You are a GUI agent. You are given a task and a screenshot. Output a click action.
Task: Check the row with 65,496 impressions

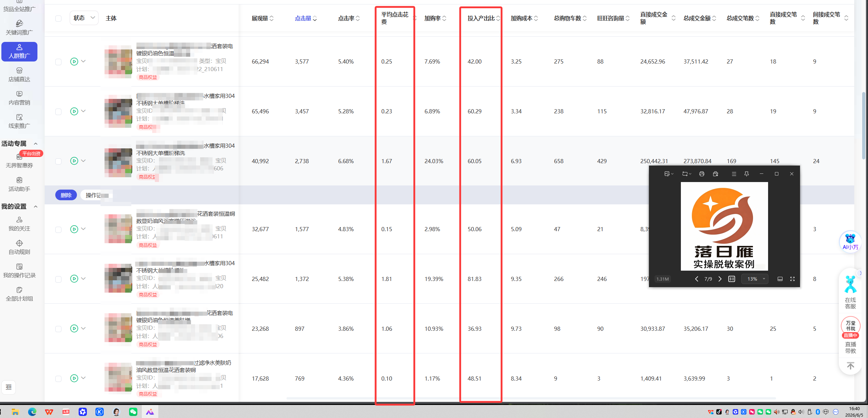[x=58, y=111]
